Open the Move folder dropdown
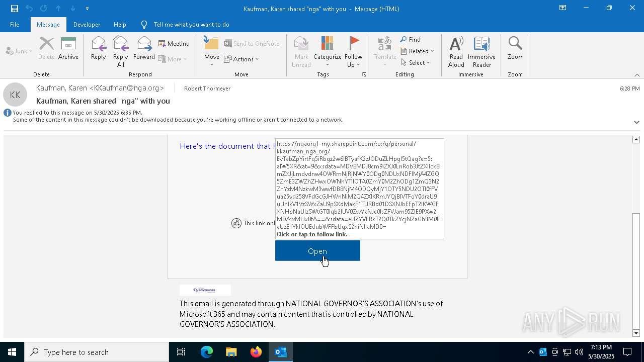This screenshot has height=362, width=644. click(211, 51)
